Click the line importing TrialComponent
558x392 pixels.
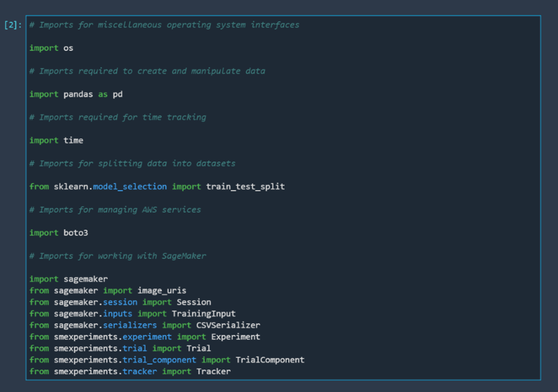[x=167, y=360]
